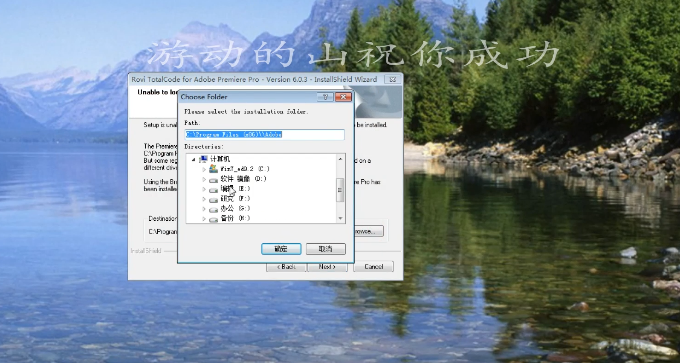Screen dimensions: 680x363
Task: Expand the C: drive node
Action: 204,169
